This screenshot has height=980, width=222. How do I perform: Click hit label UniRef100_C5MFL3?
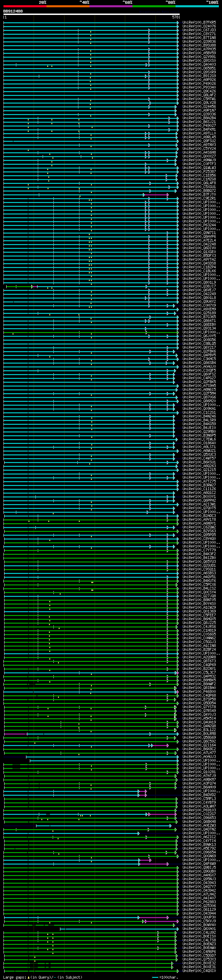click(199, 799)
